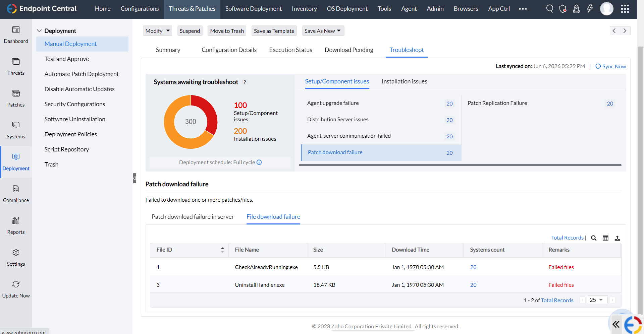Open the 25 rows-per-page dropdown
This screenshot has height=334, width=644.
(x=597, y=300)
